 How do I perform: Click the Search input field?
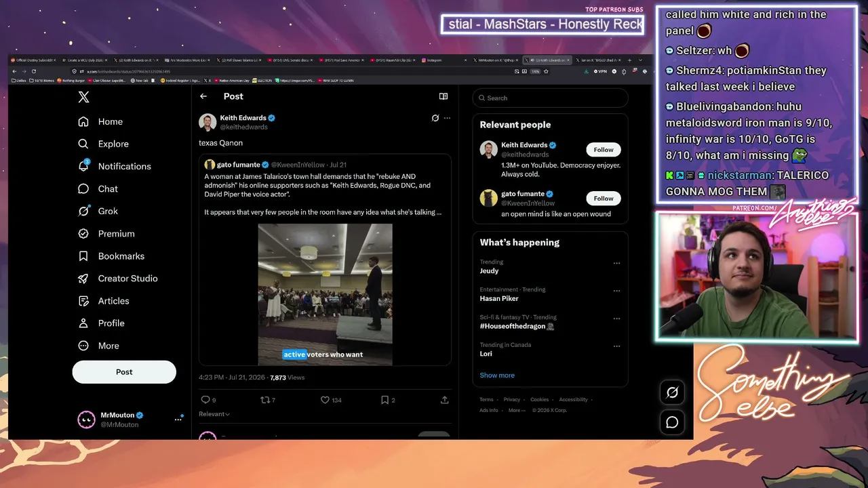click(550, 98)
